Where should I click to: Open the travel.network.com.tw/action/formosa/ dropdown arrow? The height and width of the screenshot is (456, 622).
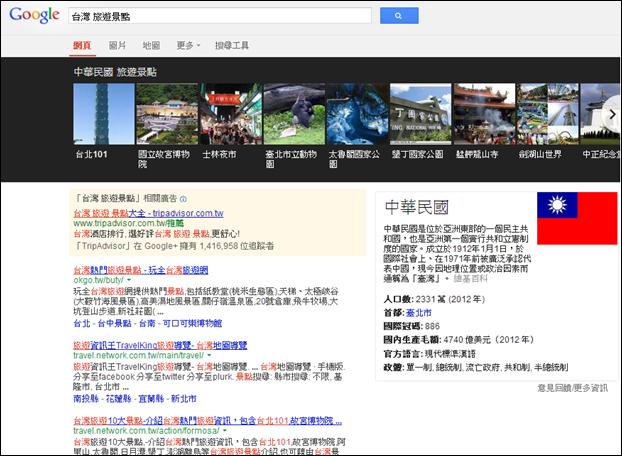tap(225, 431)
